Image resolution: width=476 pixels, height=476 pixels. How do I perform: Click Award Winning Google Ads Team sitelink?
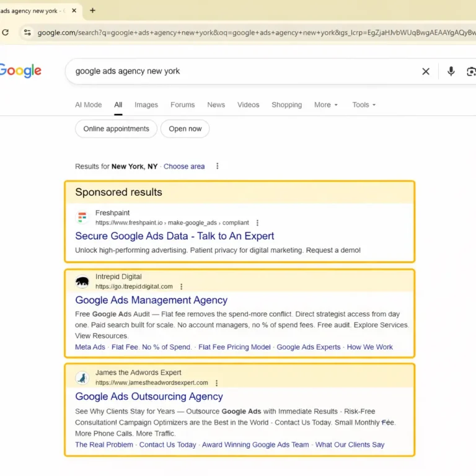(x=255, y=445)
